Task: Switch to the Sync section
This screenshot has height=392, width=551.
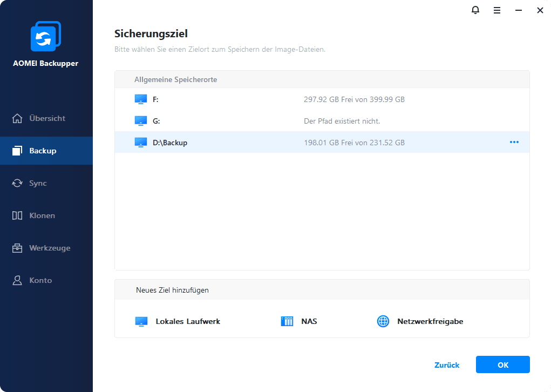Action: pos(46,183)
